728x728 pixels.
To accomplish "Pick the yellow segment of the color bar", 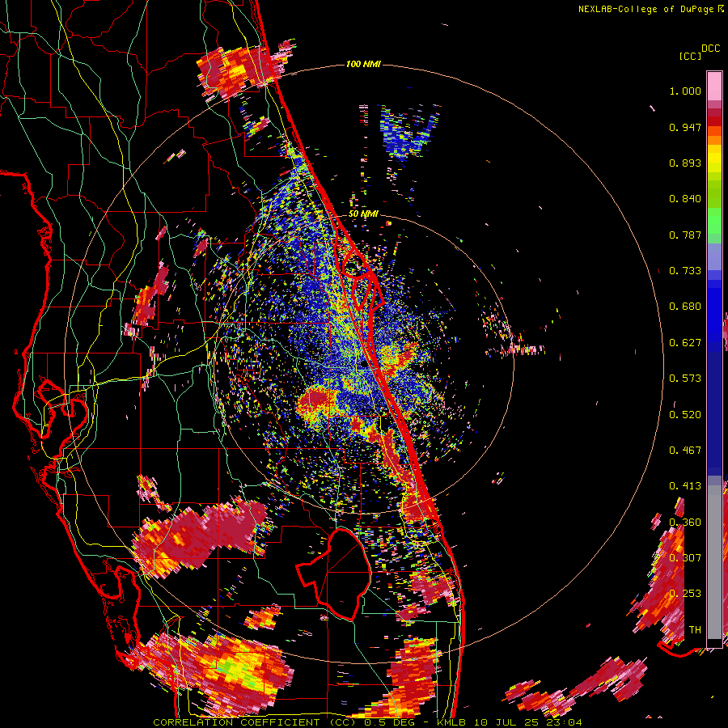I will tap(714, 159).
